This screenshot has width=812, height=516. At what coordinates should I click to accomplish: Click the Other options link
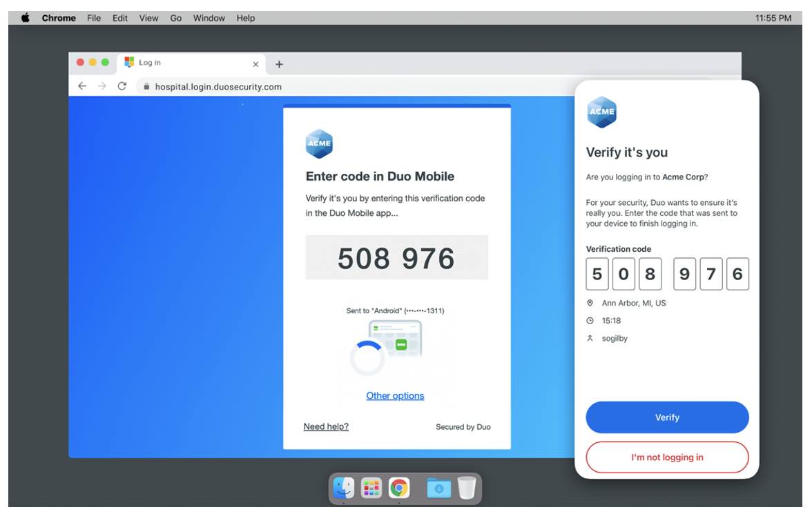(395, 396)
